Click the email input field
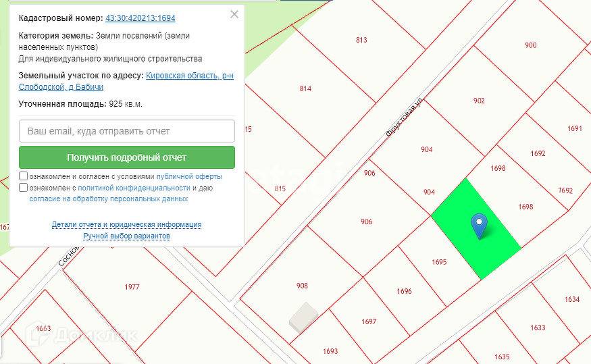 (x=127, y=131)
